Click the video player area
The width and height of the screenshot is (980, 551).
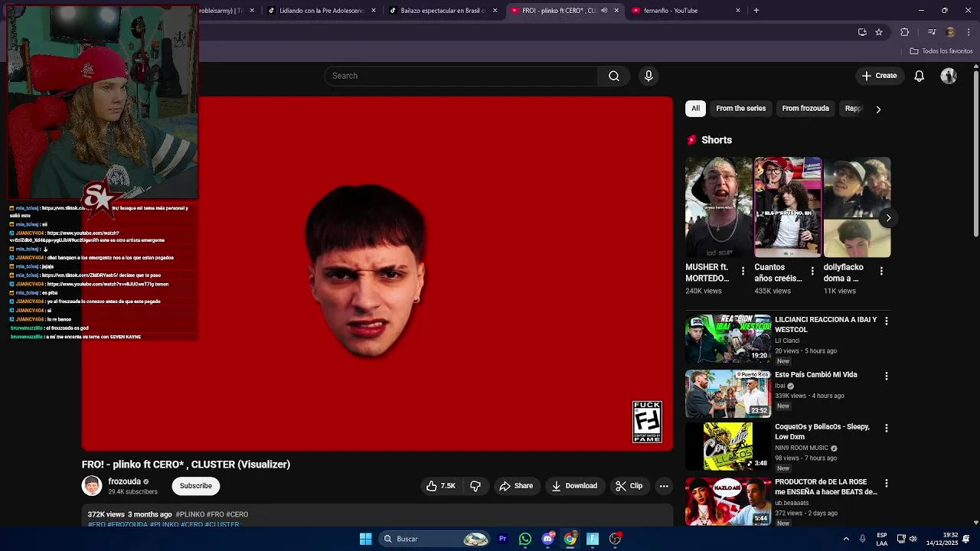[377, 274]
